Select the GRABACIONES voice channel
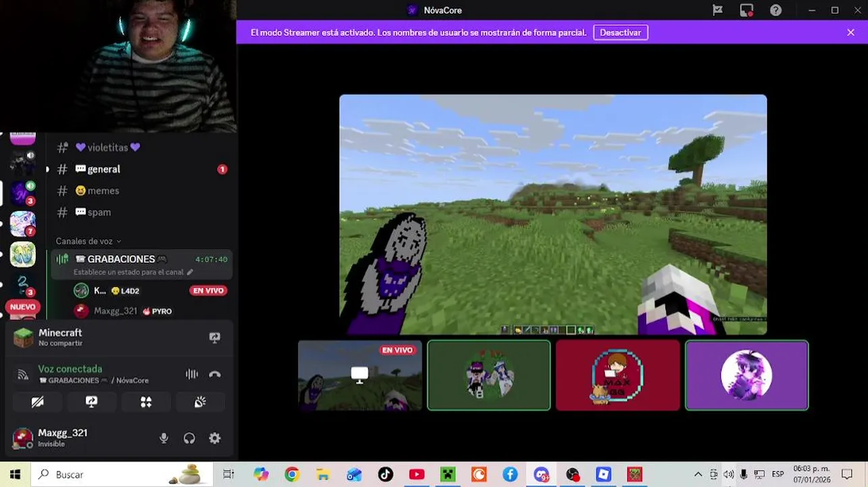868x487 pixels. pyautogui.click(x=141, y=264)
